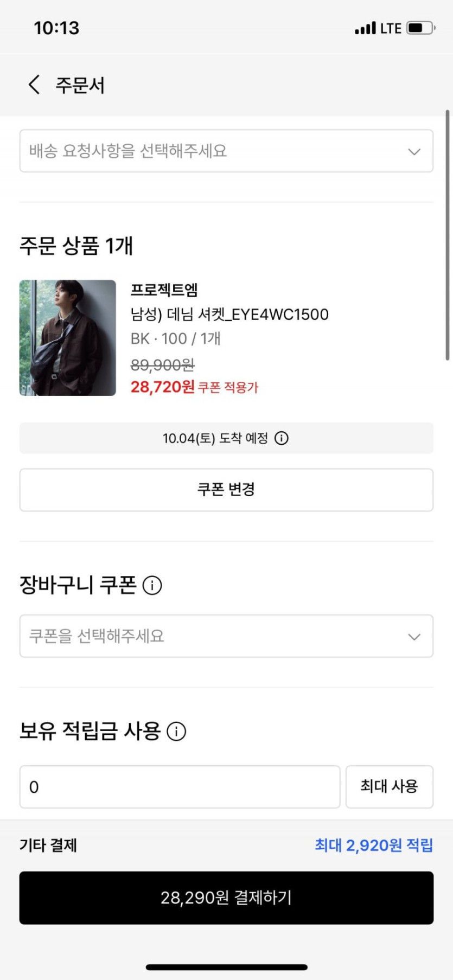The image size is (453, 980).
Task: Expand chevron of 배송 요청사항 dropdown
Action: pyautogui.click(x=414, y=152)
